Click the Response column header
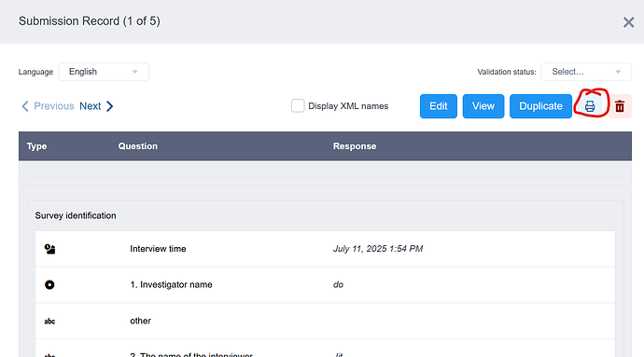The image size is (644, 357). (x=355, y=146)
